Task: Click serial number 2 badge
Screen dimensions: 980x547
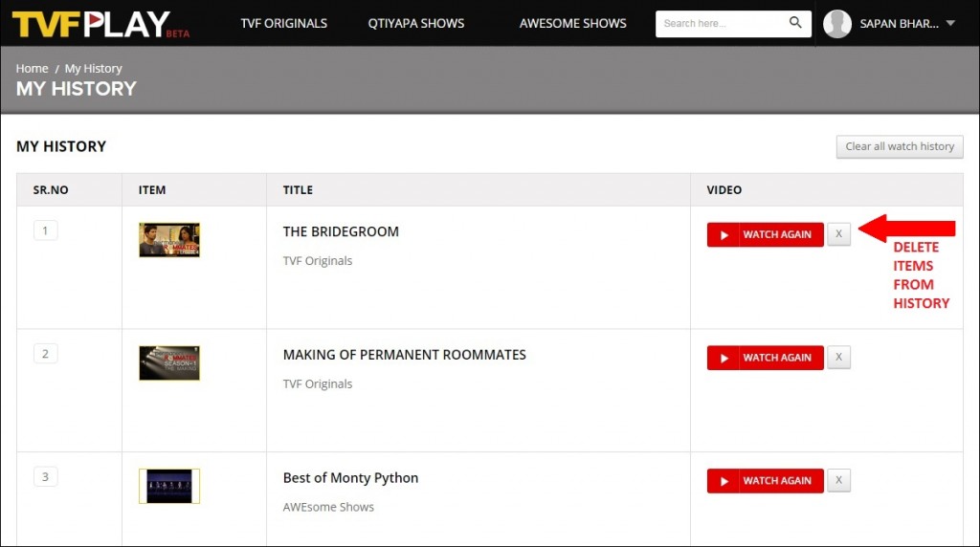Action: tap(45, 354)
